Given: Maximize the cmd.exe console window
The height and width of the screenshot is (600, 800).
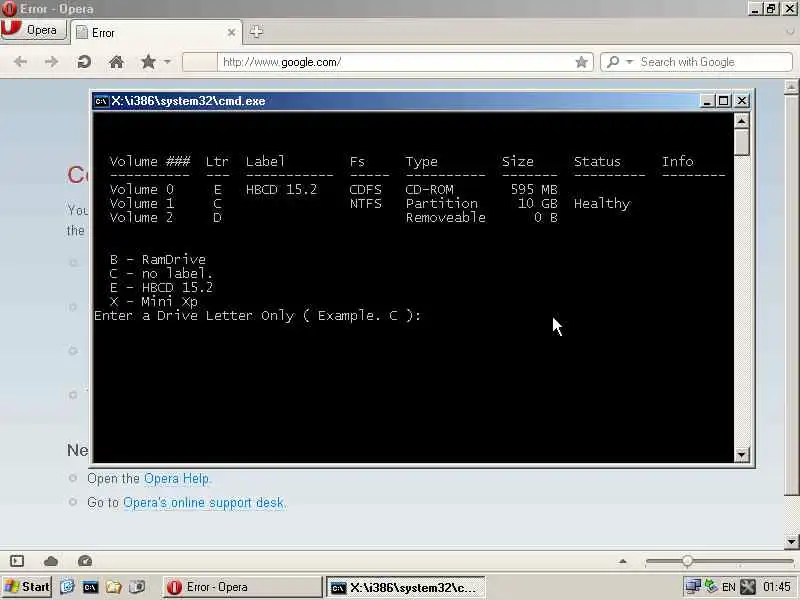Looking at the screenshot, I should [723, 101].
